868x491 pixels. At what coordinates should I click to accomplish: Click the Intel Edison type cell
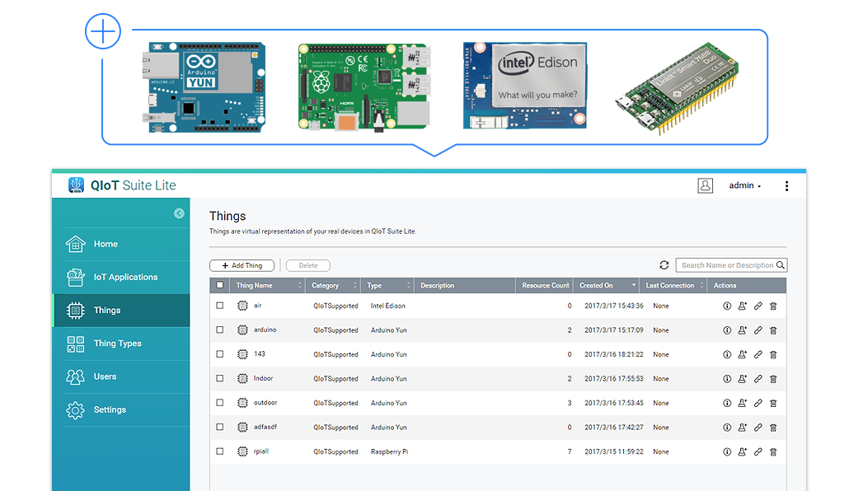tap(387, 306)
